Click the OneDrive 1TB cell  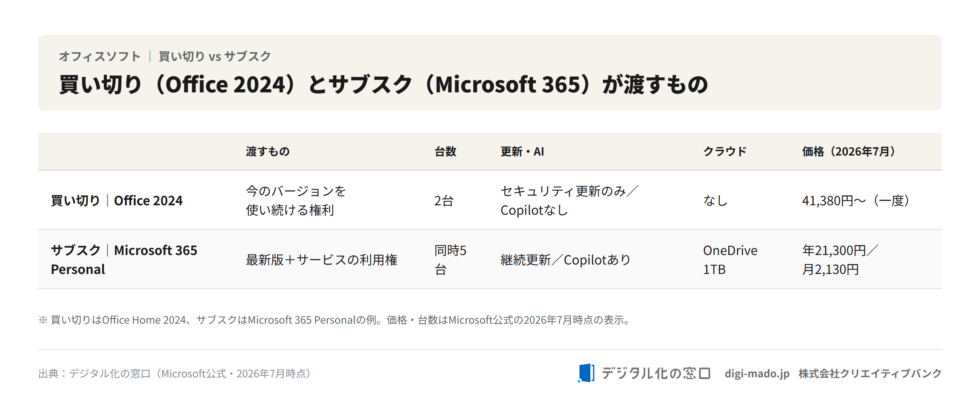tap(730, 260)
